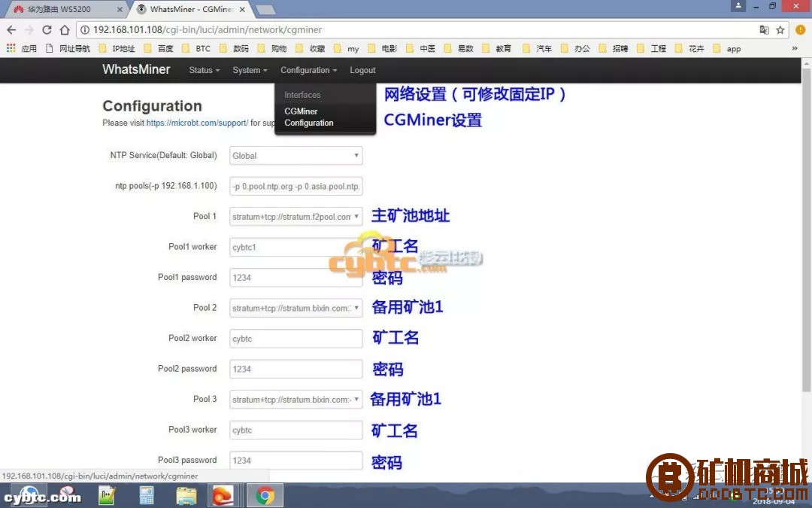Viewport: 812px width, 508px height.
Task: Open the 电影 bookmark folder
Action: pyautogui.click(x=382, y=48)
